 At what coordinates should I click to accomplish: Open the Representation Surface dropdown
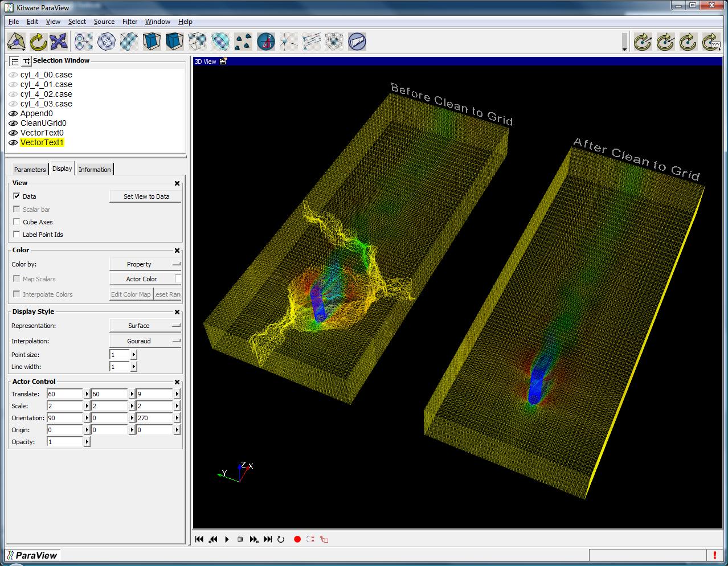[145, 326]
